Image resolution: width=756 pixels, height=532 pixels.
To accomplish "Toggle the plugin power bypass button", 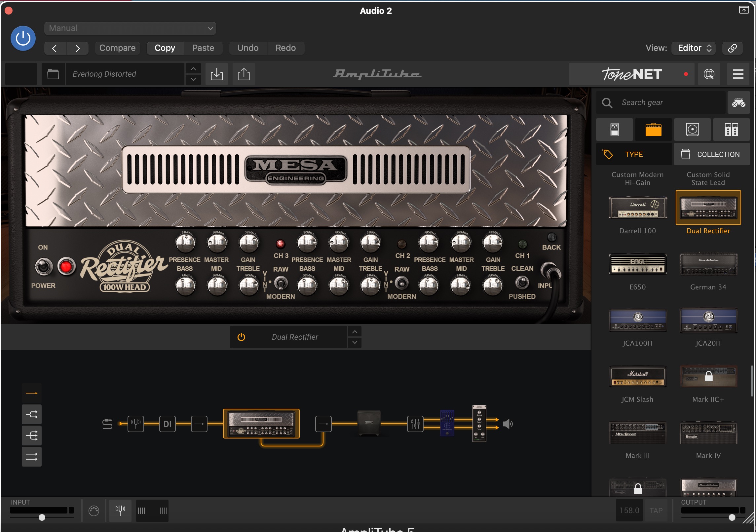I will click(23, 38).
